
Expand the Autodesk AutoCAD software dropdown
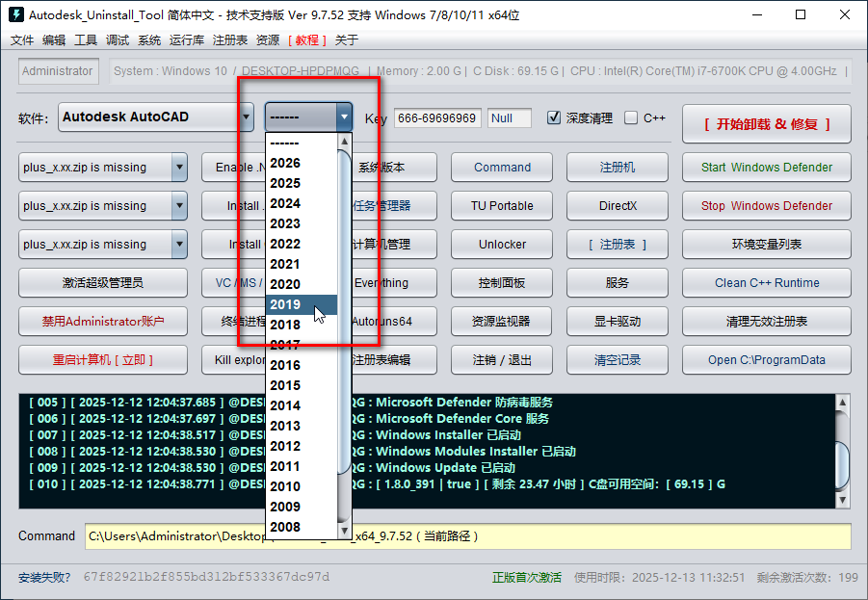[x=246, y=117]
